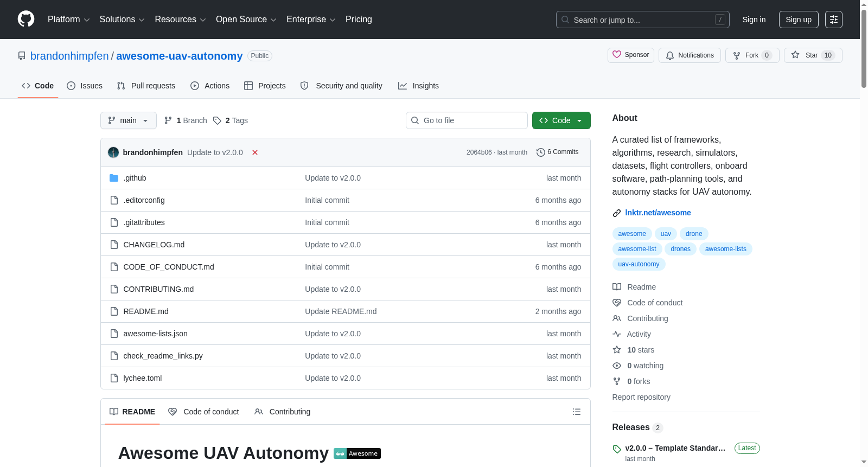Screen dimensions: 868x467
Task: Click the file icon beside README.md
Action: 114,311
